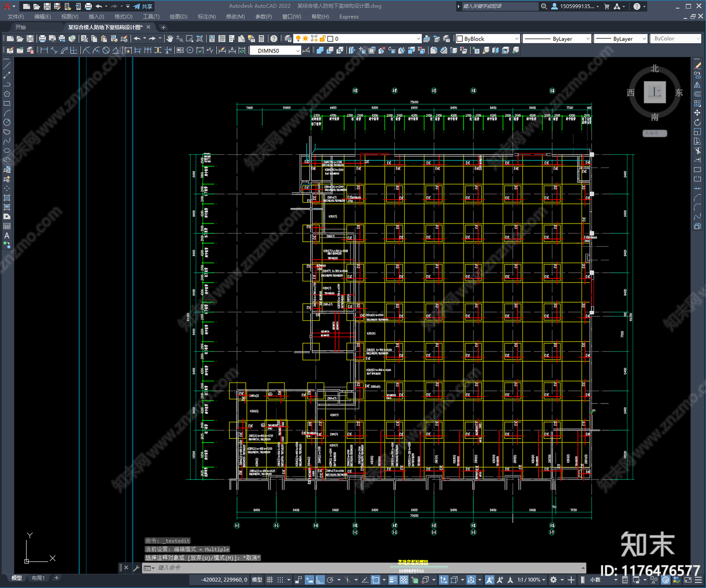Open the Autodesk App Store cart icon
The image size is (706, 588).
point(607,6)
